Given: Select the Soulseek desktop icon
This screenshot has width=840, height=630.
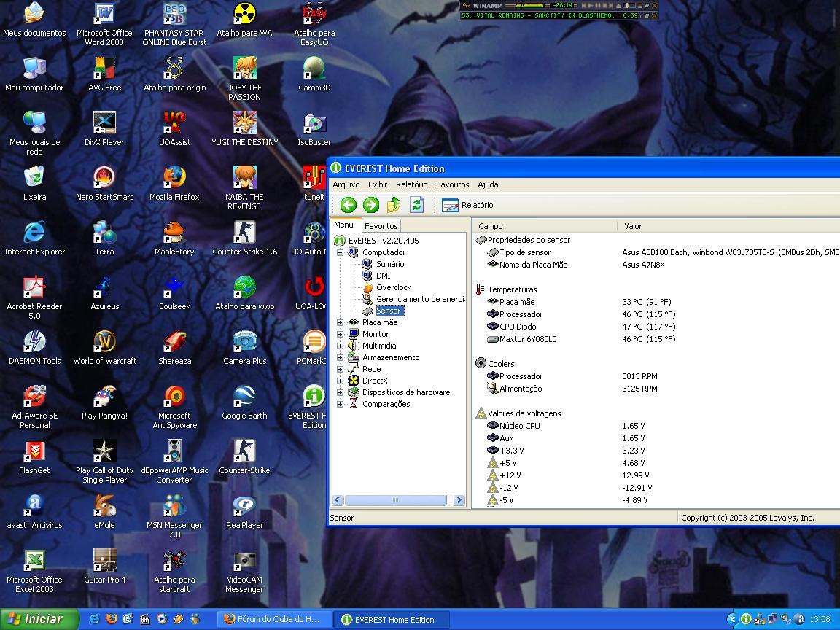Looking at the screenshot, I should tap(174, 292).
